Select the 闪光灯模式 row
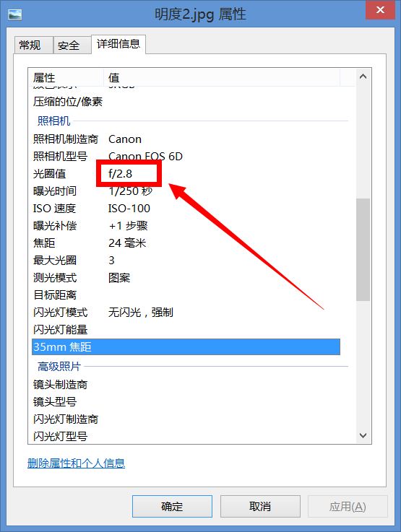The width and height of the screenshot is (401, 532). pos(186,312)
